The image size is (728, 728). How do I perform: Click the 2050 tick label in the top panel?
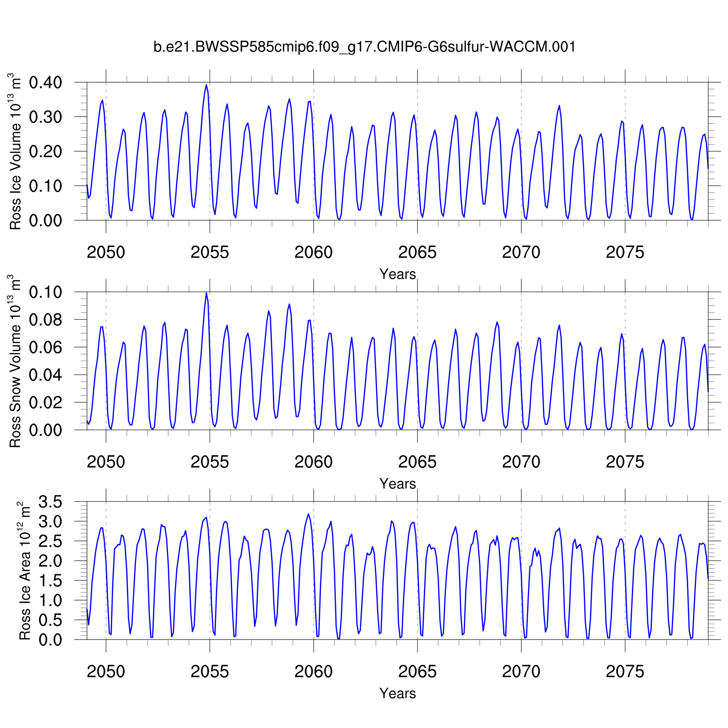click(x=106, y=252)
